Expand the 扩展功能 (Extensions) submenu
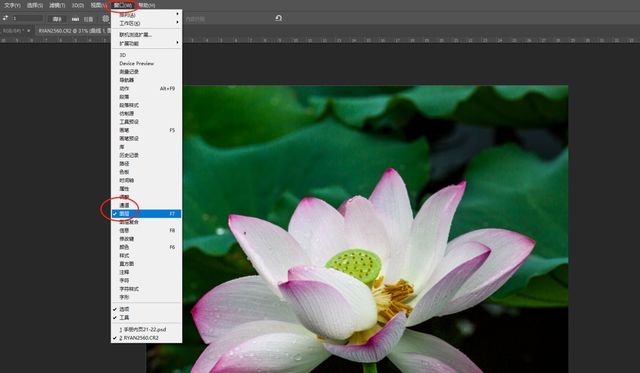 tap(147, 43)
